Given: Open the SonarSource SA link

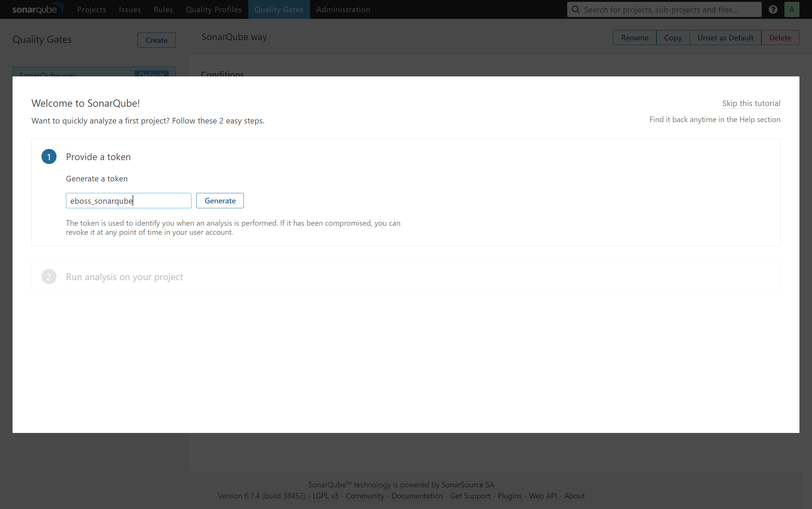Looking at the screenshot, I should [468, 485].
